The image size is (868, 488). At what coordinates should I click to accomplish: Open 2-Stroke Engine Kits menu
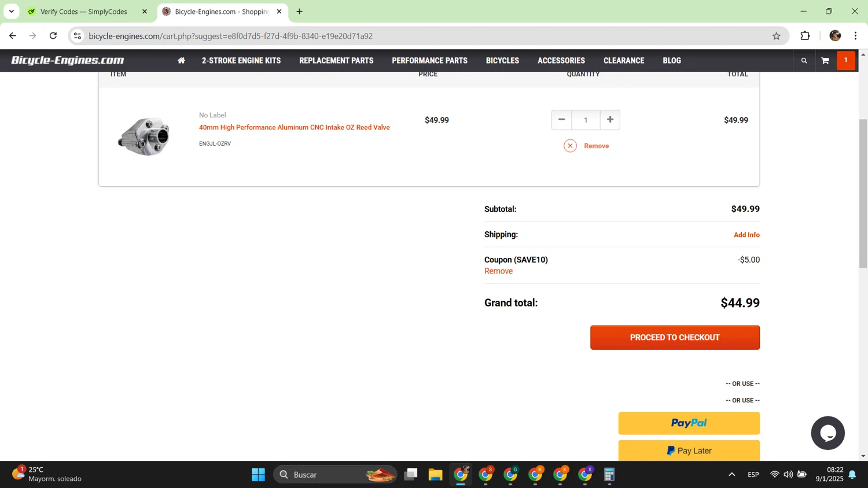coord(241,61)
